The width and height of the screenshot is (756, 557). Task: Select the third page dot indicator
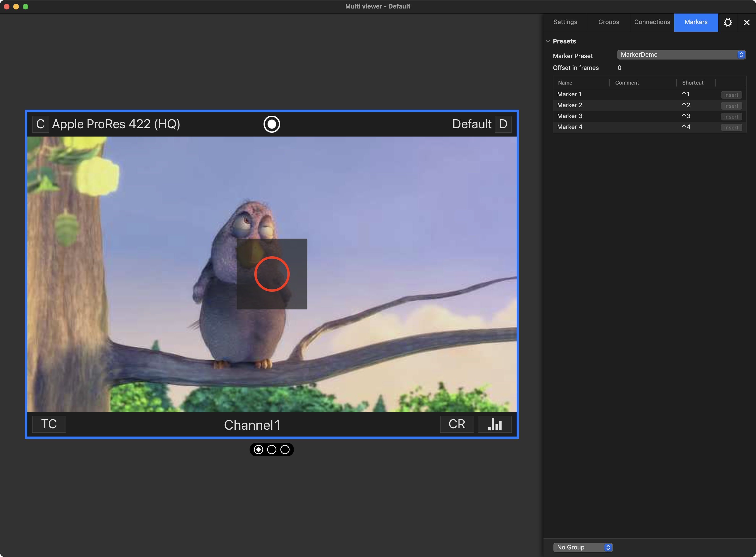coord(285,450)
